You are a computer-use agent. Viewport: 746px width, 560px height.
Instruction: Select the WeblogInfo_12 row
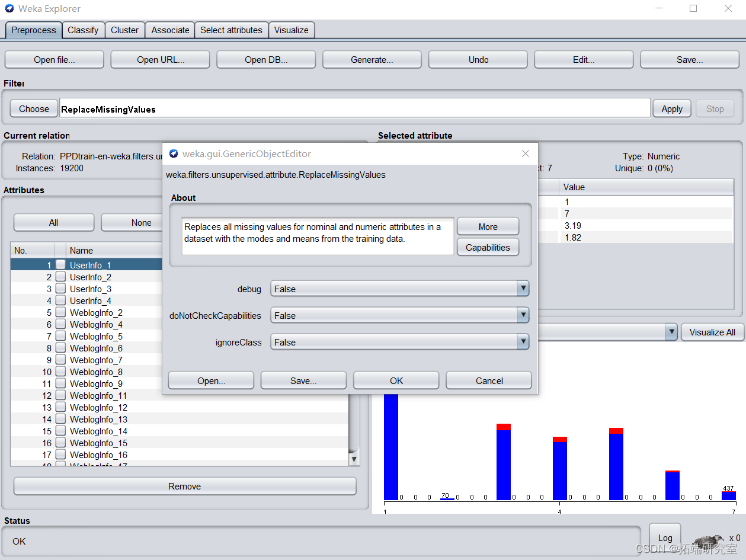[180, 407]
